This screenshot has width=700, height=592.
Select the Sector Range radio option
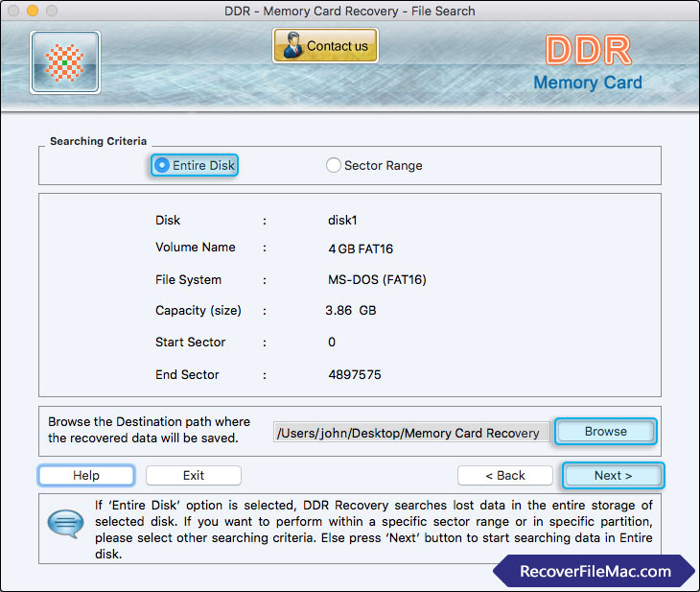point(374,165)
